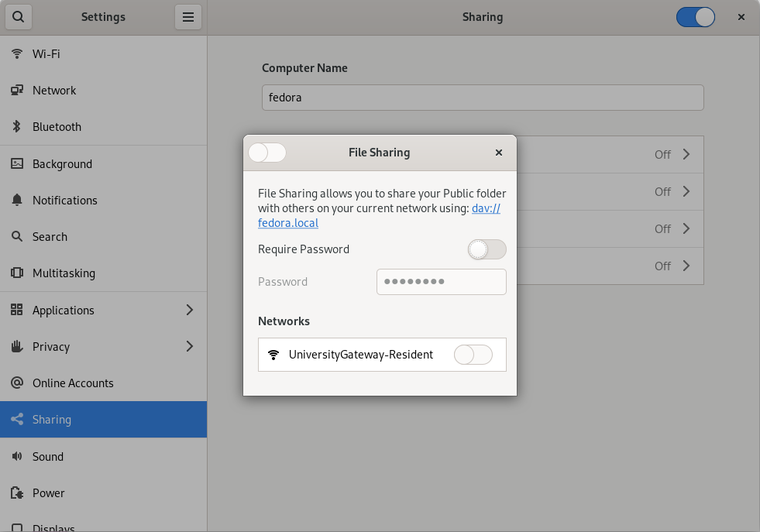Open Bluetooth settings panel

pyautogui.click(x=103, y=126)
